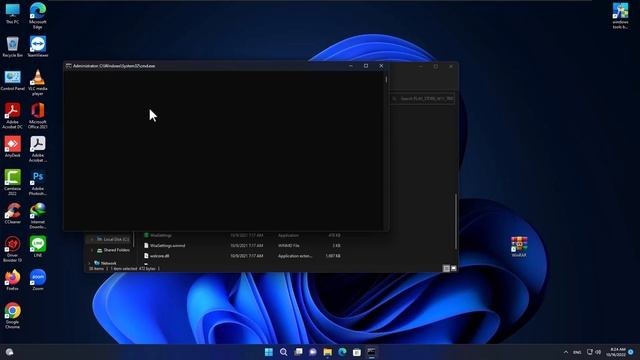Switch Explorer to details view

pyautogui.click(x=446, y=268)
